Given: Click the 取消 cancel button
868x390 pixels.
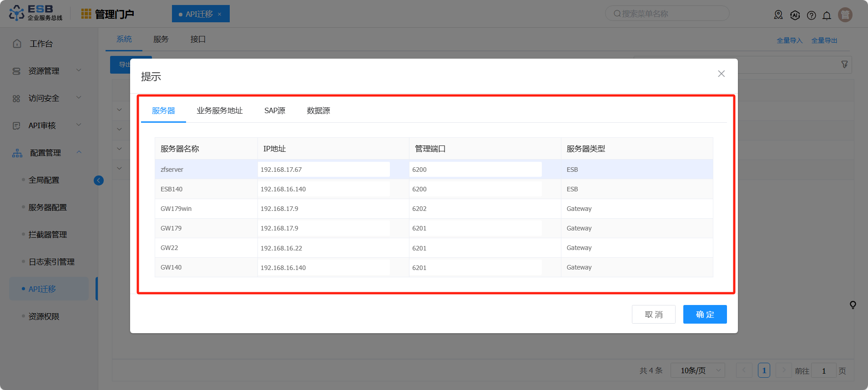Looking at the screenshot, I should click(x=653, y=315).
